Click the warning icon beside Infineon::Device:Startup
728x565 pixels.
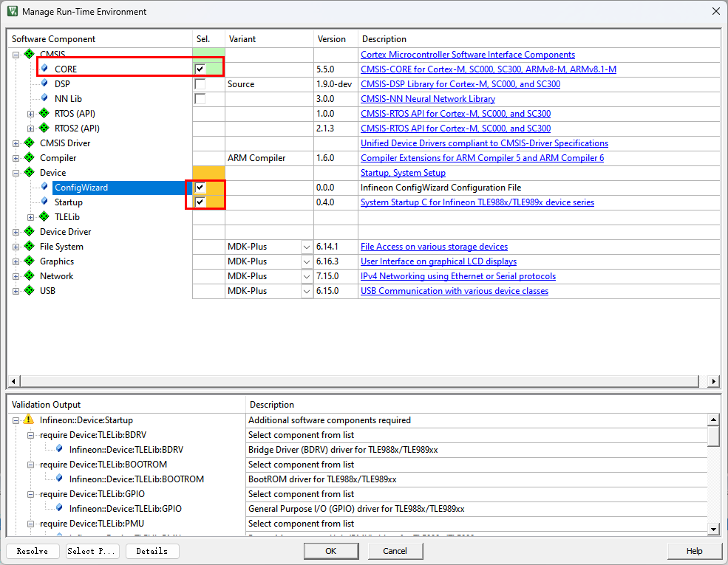[28, 420]
